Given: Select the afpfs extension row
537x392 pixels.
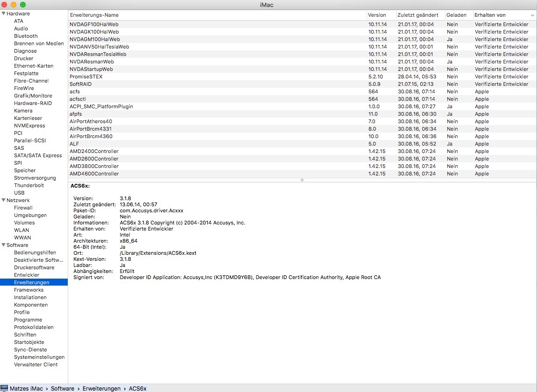Looking at the screenshot, I should (303, 114).
